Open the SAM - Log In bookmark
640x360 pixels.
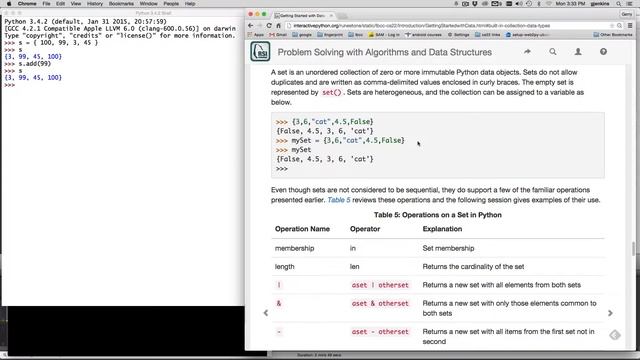pyautogui.click(x=384, y=35)
